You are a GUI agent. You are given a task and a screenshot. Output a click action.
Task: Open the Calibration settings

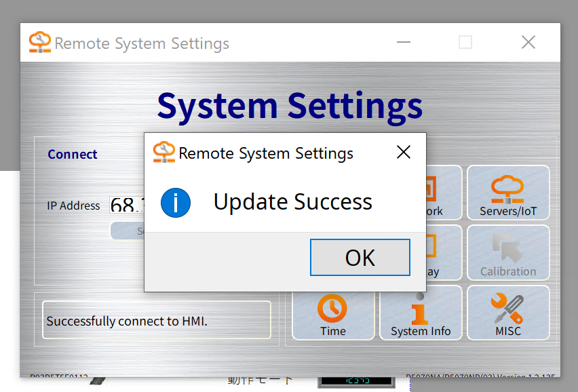pyautogui.click(x=508, y=253)
